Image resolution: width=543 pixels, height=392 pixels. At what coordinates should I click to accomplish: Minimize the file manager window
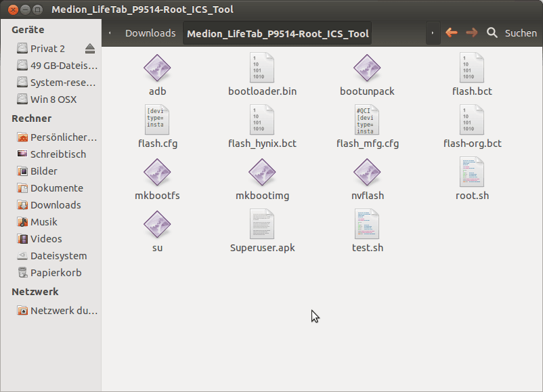pyautogui.click(x=25, y=9)
